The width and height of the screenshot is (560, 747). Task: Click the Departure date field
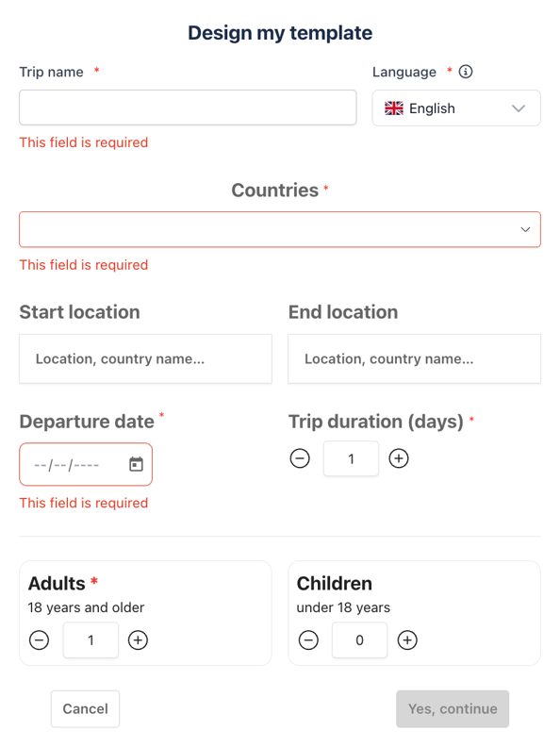point(86,464)
